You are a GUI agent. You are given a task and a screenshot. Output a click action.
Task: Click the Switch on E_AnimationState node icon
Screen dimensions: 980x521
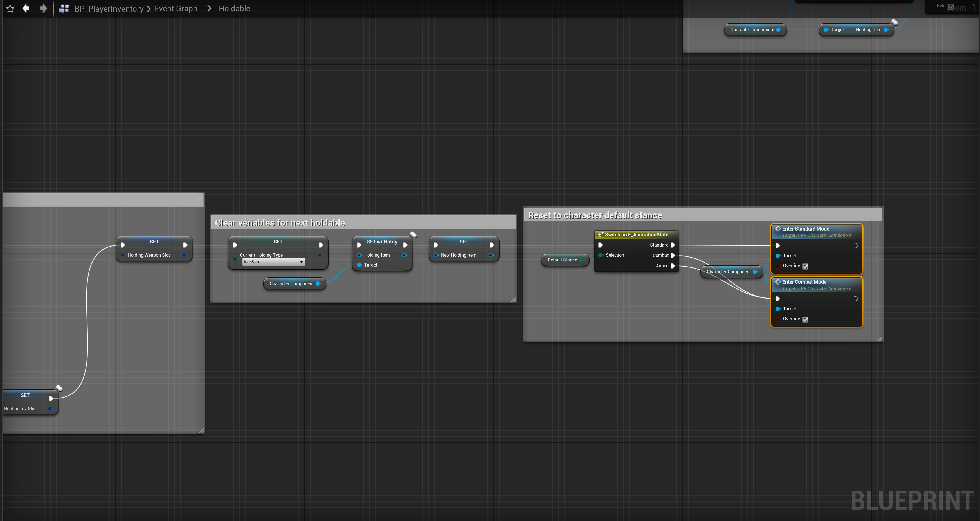point(600,235)
